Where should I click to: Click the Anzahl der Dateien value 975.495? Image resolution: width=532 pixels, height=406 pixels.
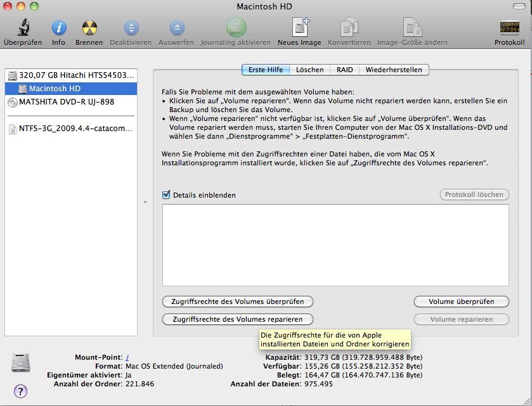[x=318, y=384]
